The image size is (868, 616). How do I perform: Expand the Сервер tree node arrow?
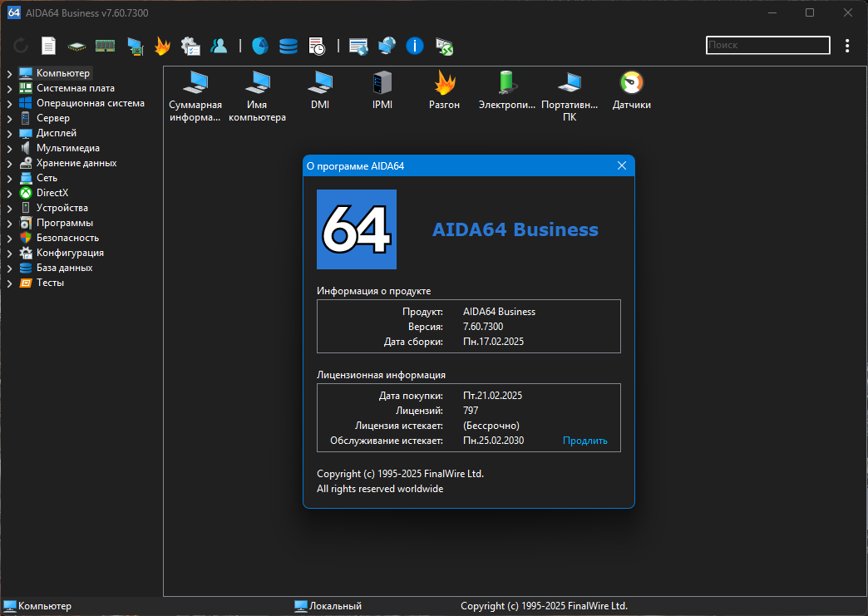point(9,118)
